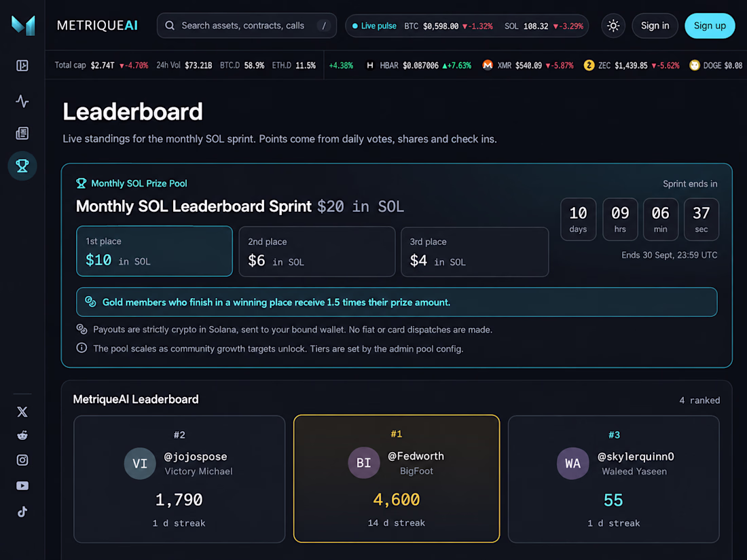Image resolution: width=747 pixels, height=560 pixels.
Task: Click the 55 points score
Action: (x=613, y=500)
